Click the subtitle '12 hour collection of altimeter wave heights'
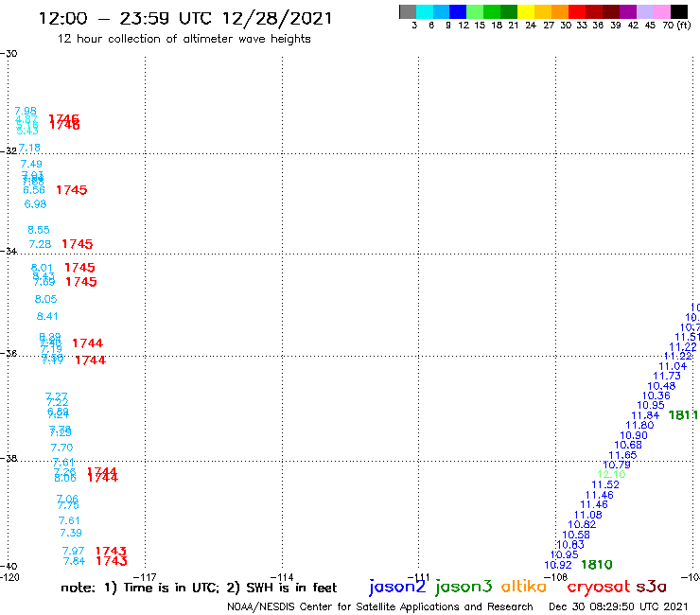The width and height of the screenshot is (700, 615). click(184, 39)
